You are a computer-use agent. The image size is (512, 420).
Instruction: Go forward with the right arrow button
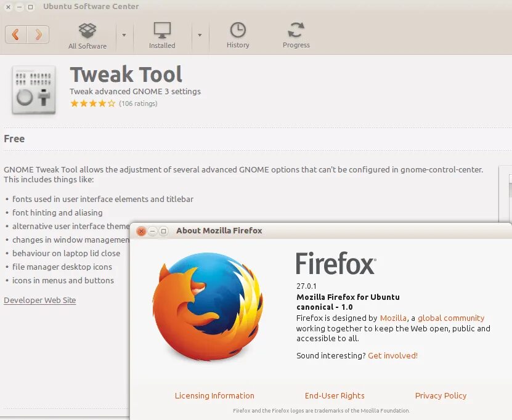(x=38, y=34)
